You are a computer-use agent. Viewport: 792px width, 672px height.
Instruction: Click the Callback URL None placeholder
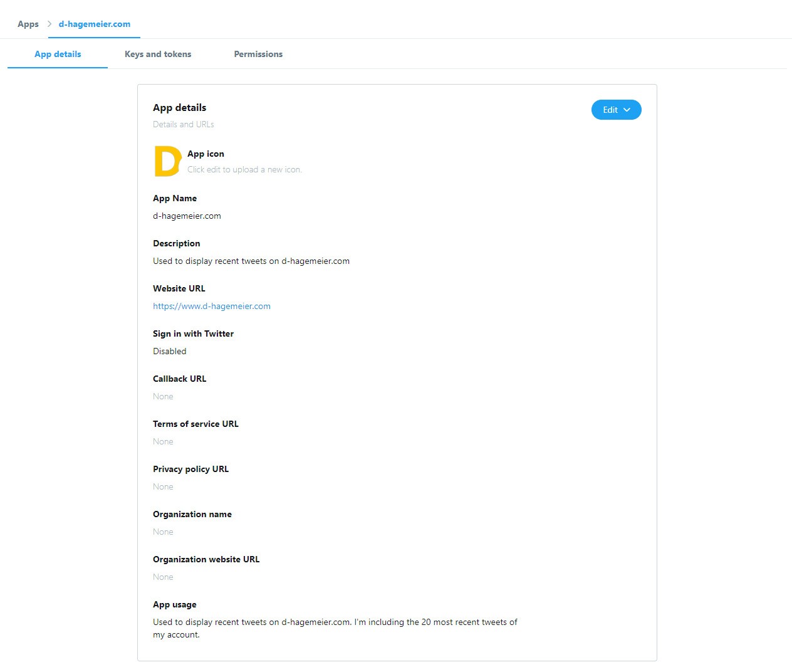click(163, 396)
